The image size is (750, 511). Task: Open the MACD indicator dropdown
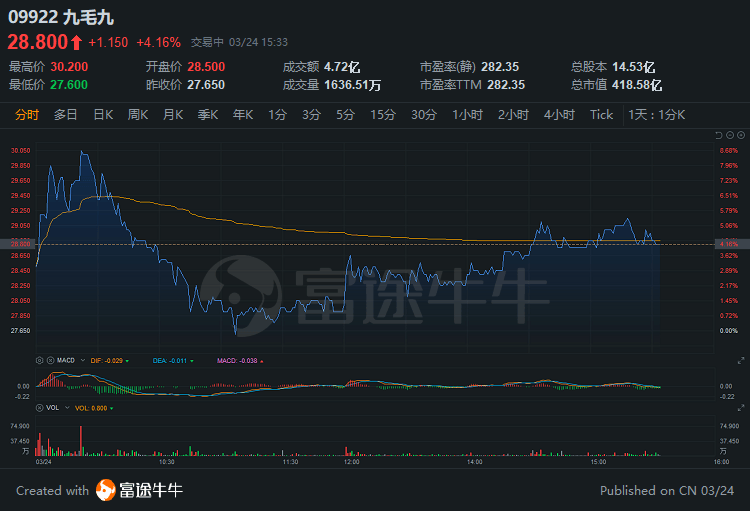click(x=82, y=360)
